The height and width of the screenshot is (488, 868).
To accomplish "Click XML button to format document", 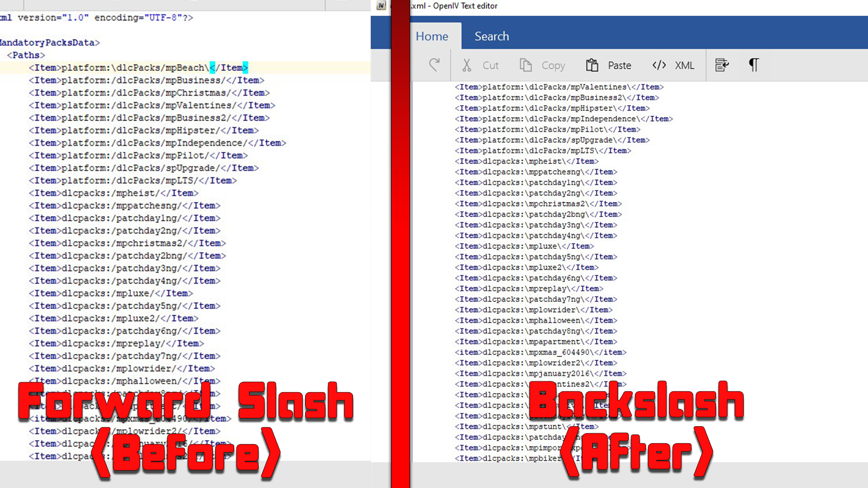I will [672, 65].
